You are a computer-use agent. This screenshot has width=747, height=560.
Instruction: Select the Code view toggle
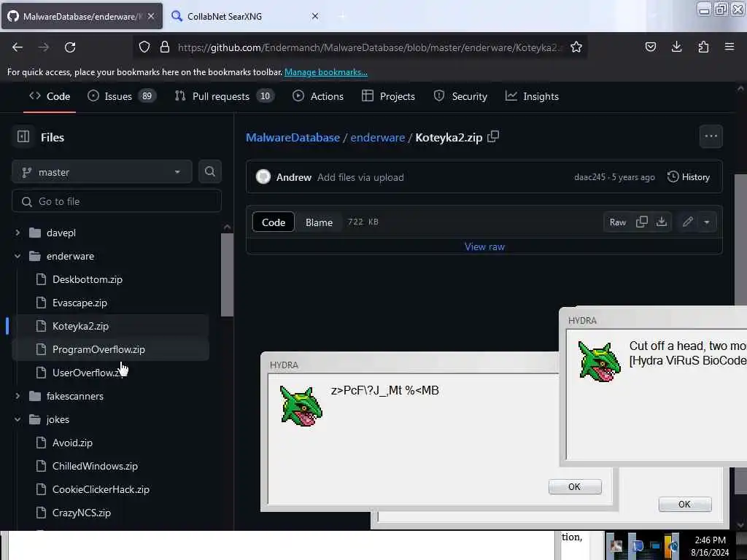pyautogui.click(x=274, y=222)
